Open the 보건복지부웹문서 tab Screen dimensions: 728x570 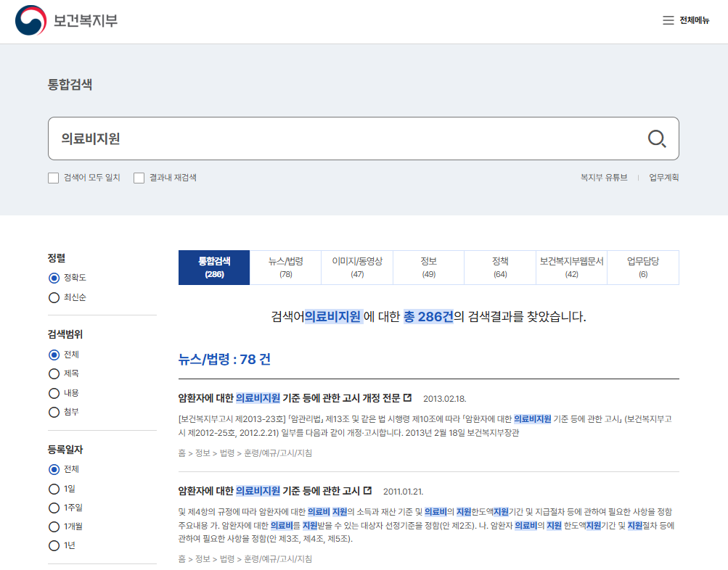tap(571, 268)
